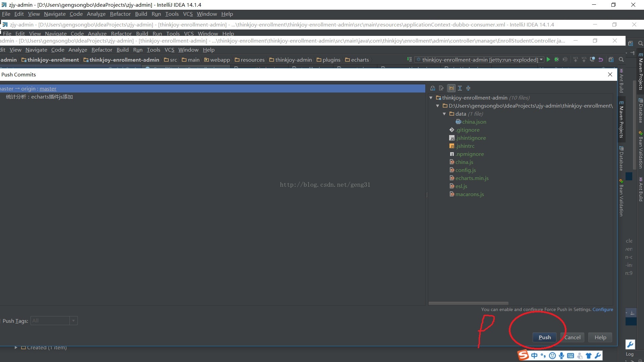Screen dimensions: 644x362
Task: Click the expand all icon in file panel
Action: point(460,88)
